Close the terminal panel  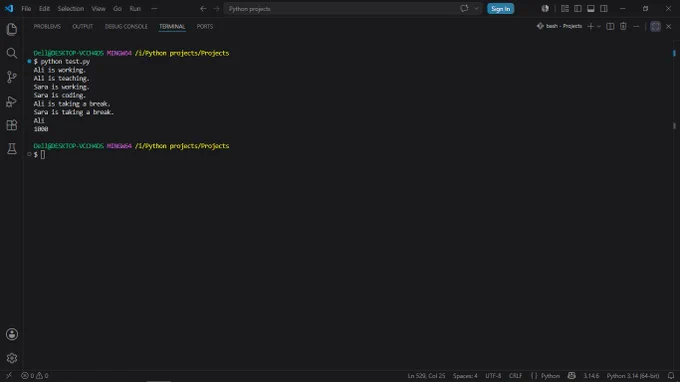(x=668, y=26)
